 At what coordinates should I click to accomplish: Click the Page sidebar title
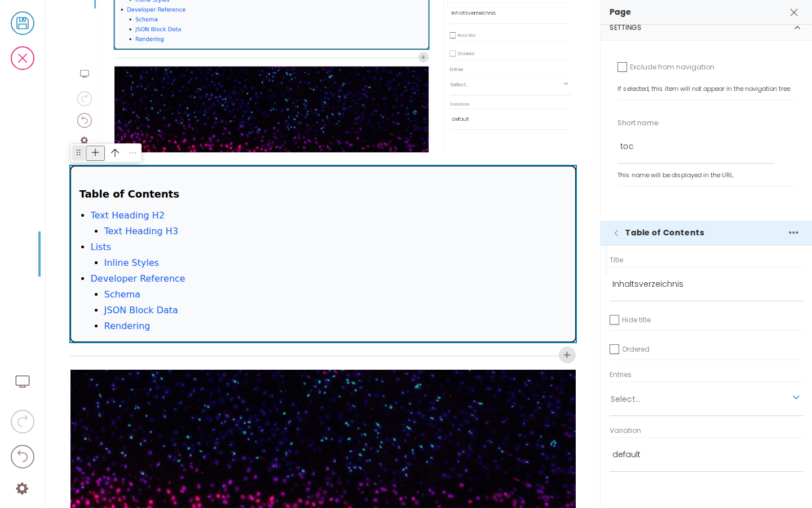620,12
